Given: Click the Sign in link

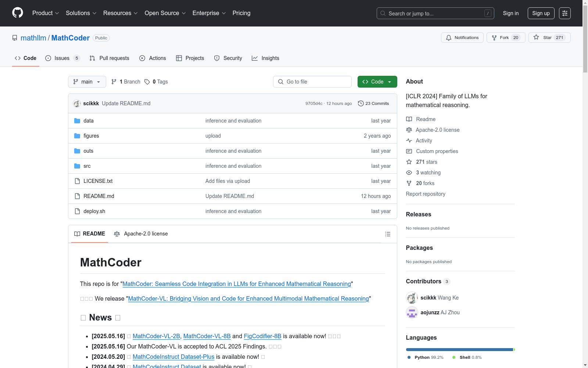Looking at the screenshot, I should [511, 13].
